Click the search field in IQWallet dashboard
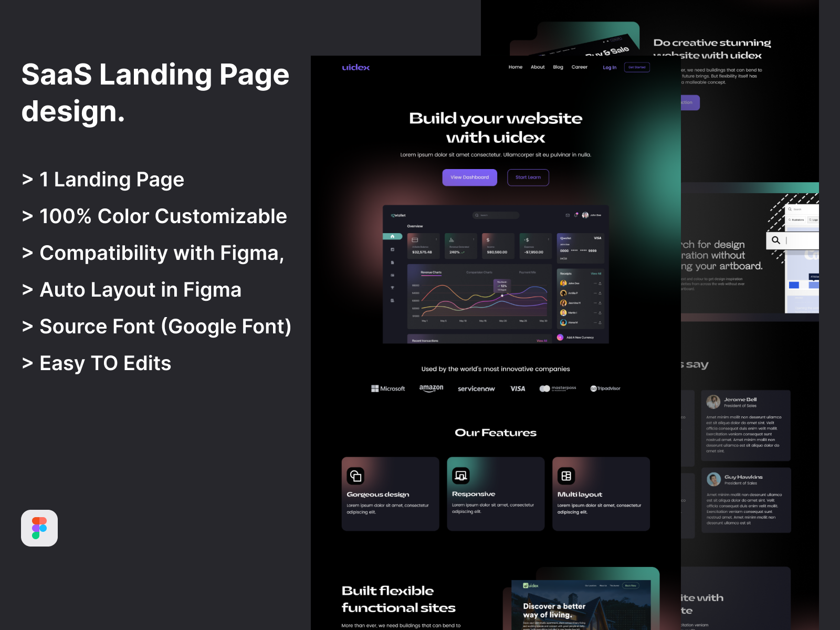Image resolution: width=840 pixels, height=630 pixels. (496, 215)
